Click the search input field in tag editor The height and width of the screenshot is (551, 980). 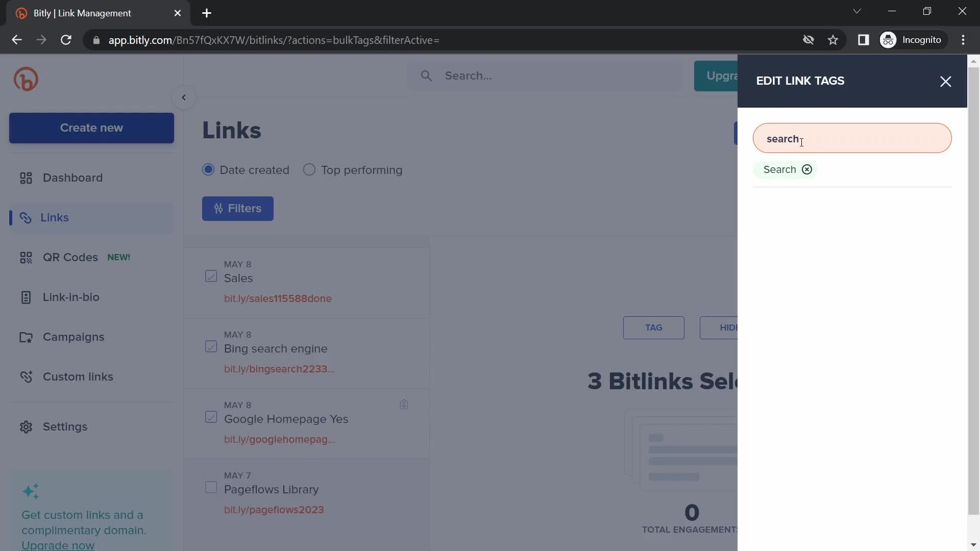tap(851, 138)
